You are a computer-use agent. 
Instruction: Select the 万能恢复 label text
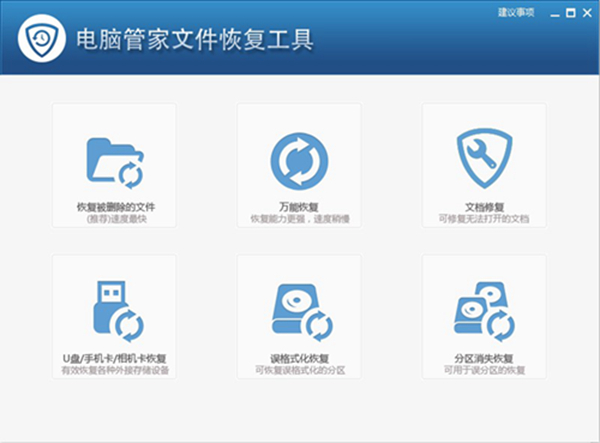(x=299, y=207)
